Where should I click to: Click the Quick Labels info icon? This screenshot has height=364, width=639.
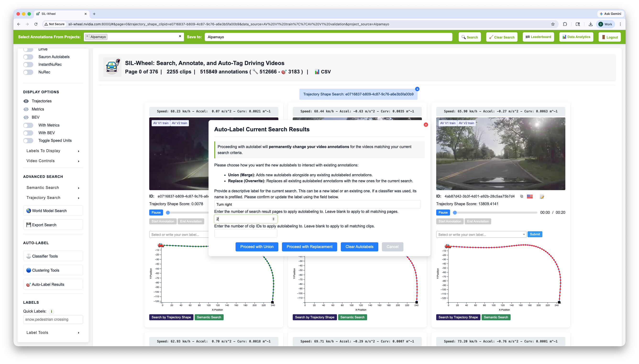point(51,311)
